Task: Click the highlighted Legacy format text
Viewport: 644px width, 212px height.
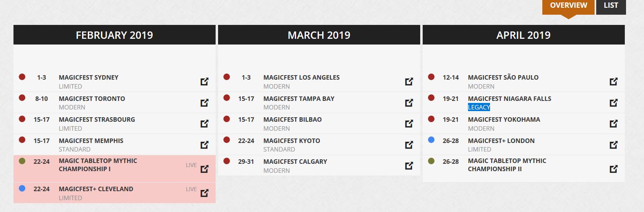Action: click(x=479, y=107)
